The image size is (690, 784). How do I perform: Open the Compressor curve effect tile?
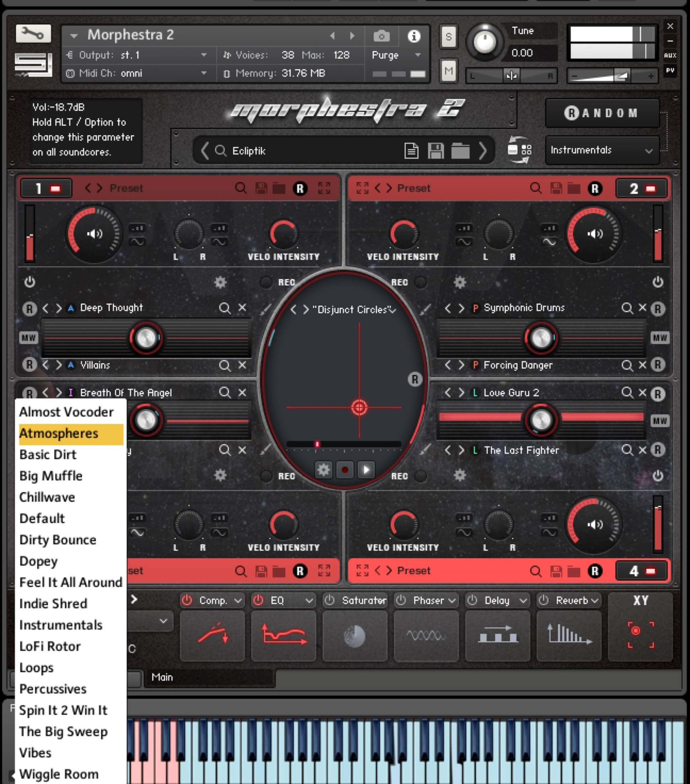point(212,636)
